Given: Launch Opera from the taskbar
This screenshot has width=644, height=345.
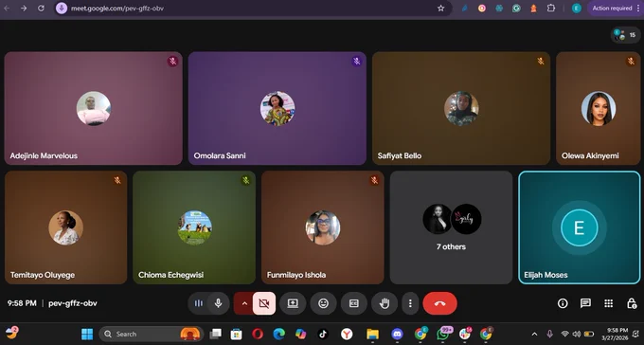Looking at the screenshot, I should (x=258, y=334).
